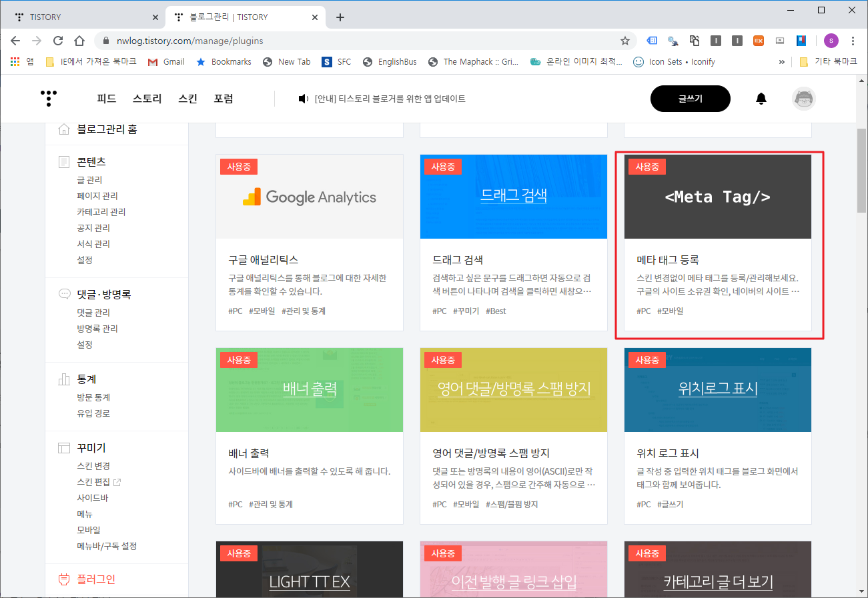Click the #Best tag on 드래그 검색
The image size is (868, 598).
pyautogui.click(x=496, y=311)
